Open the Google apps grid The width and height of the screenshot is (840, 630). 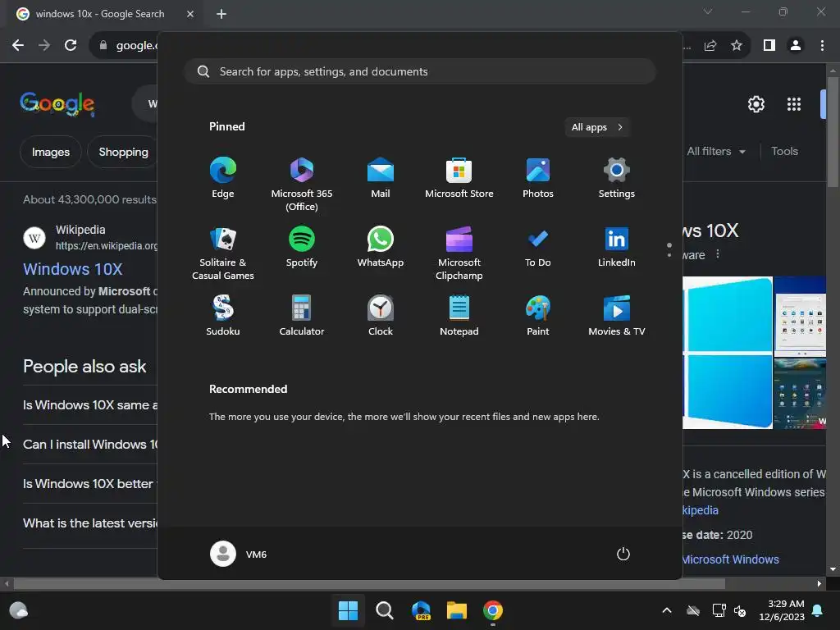pos(794,104)
